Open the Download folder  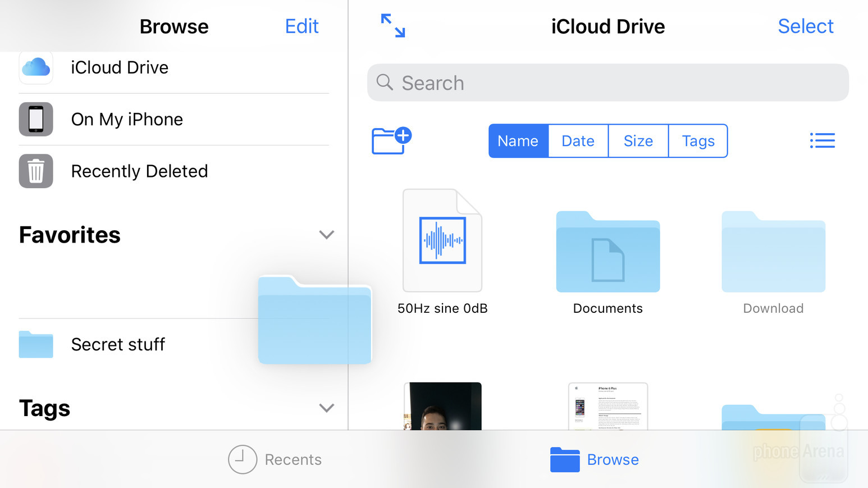[x=773, y=252]
